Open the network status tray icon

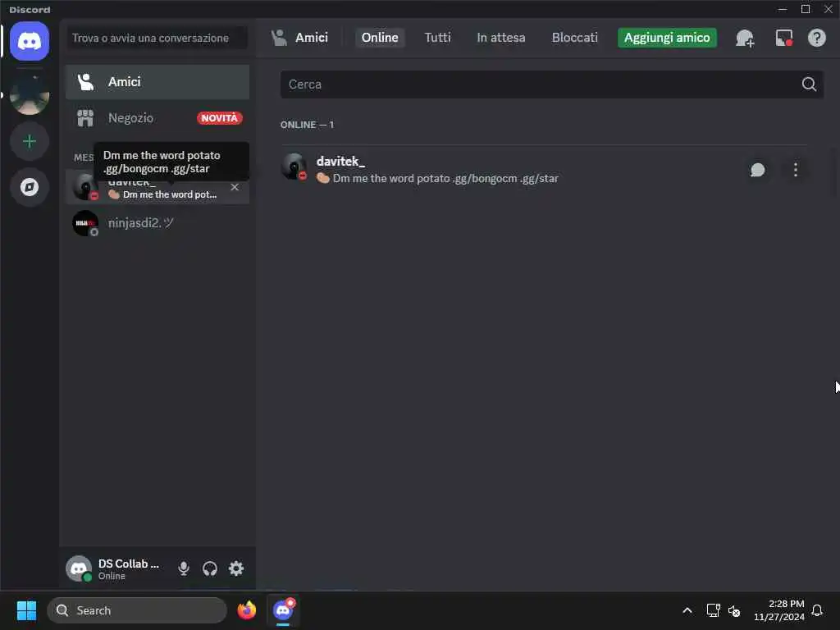713,610
